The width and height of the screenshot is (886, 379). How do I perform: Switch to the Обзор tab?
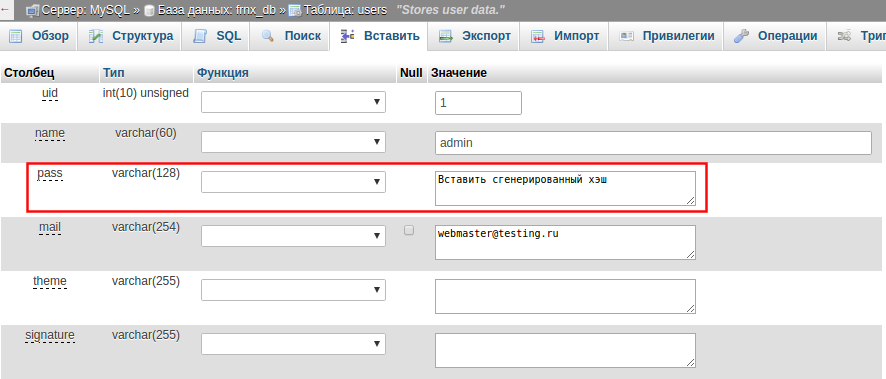tap(39, 37)
